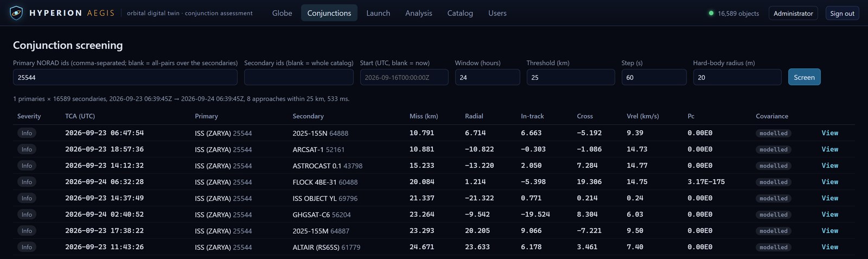View the FLOCK 4BE-31 conjunction
Screen dimensions: 868x259
pyautogui.click(x=829, y=182)
